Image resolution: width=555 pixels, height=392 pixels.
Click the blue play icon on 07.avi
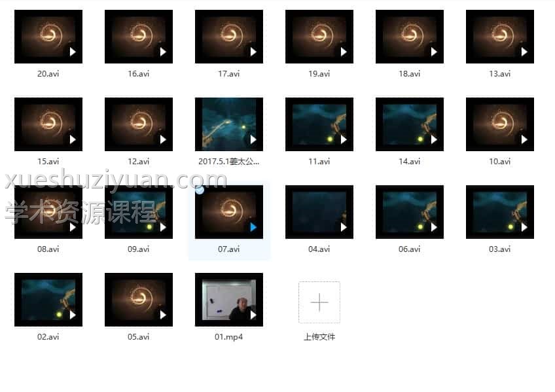pyautogui.click(x=253, y=227)
